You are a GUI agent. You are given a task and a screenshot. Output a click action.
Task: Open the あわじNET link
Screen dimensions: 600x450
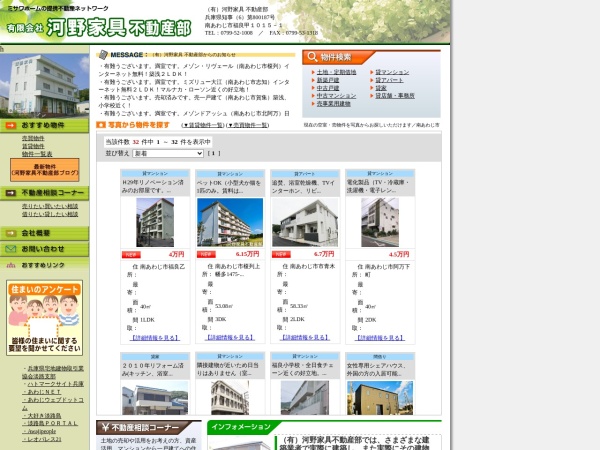(x=44, y=392)
